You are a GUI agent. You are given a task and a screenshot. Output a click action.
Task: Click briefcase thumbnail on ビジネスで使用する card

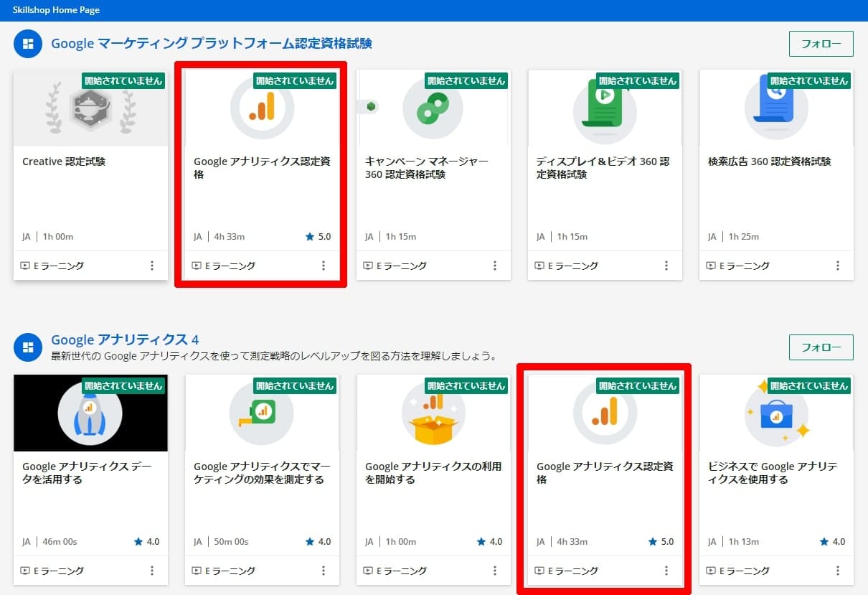click(776, 413)
